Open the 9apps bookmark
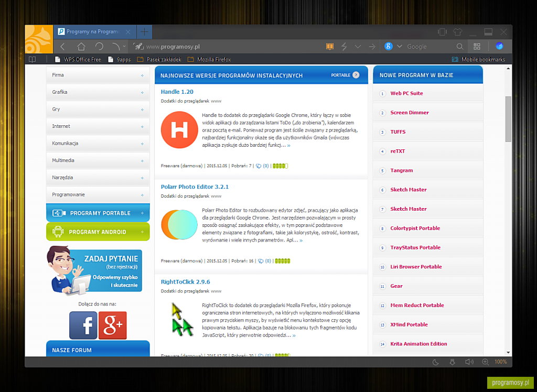The image size is (537, 392). tap(119, 60)
